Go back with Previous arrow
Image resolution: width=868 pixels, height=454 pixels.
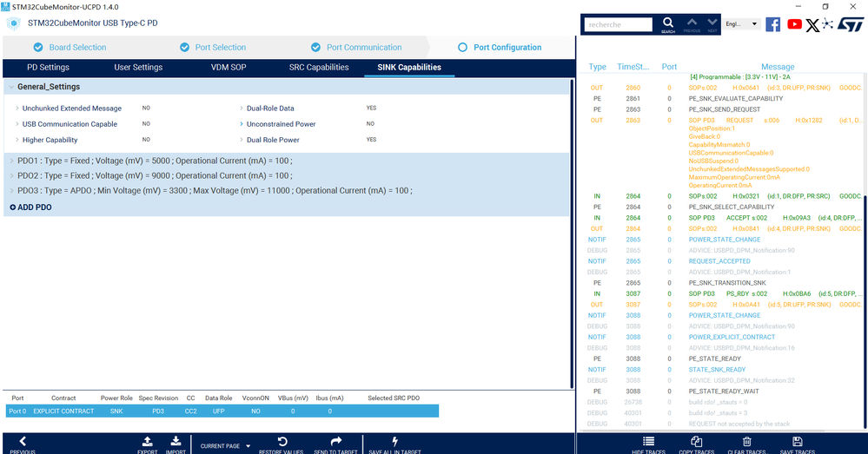(22, 441)
